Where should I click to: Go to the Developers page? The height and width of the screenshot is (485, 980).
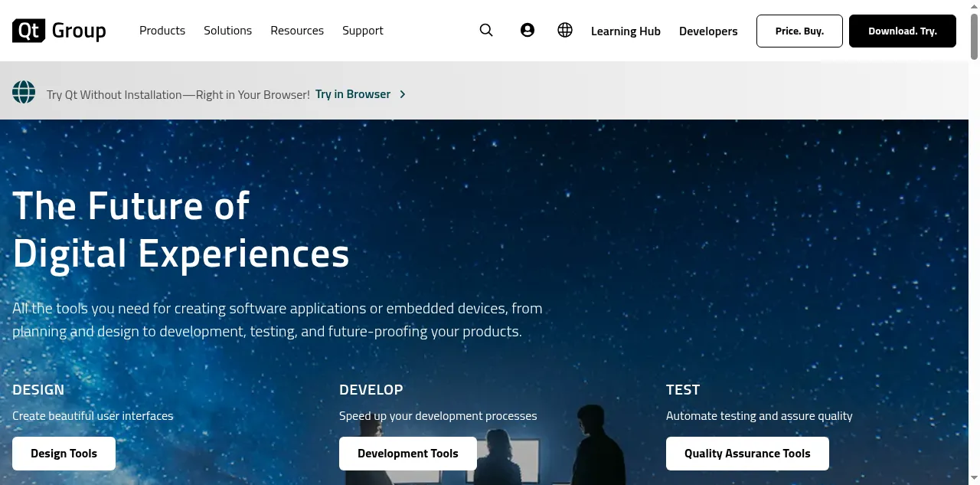click(x=708, y=31)
